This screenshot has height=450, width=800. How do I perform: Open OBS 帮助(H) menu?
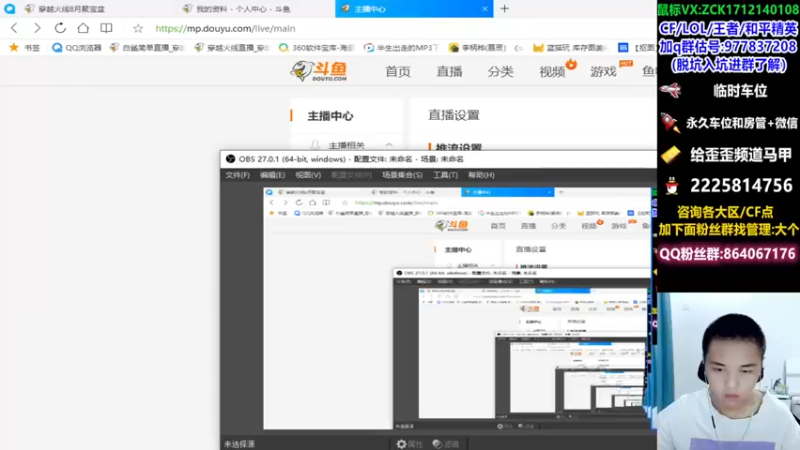pos(481,175)
